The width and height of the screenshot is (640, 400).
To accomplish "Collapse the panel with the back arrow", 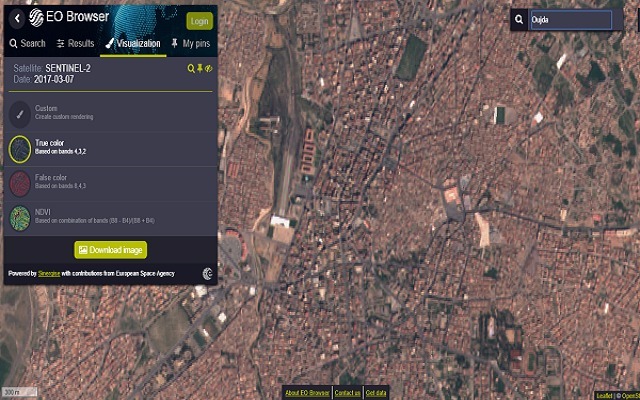I will coord(17,18).
